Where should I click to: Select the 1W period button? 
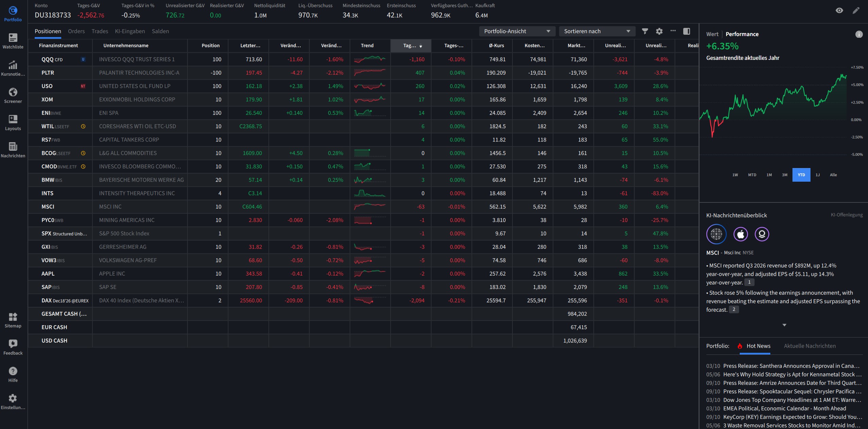(x=735, y=175)
